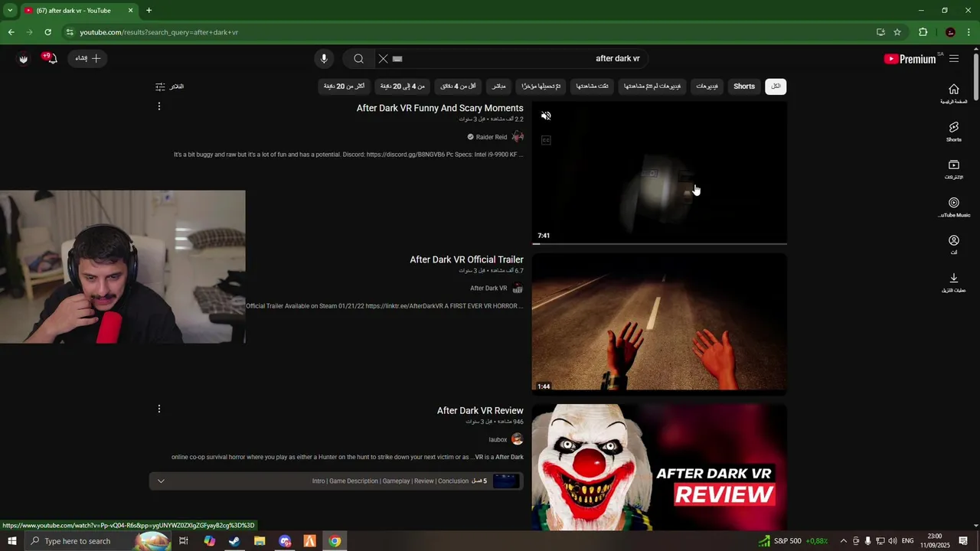
Task: Open Raider Reid channel name
Action: coord(492,137)
